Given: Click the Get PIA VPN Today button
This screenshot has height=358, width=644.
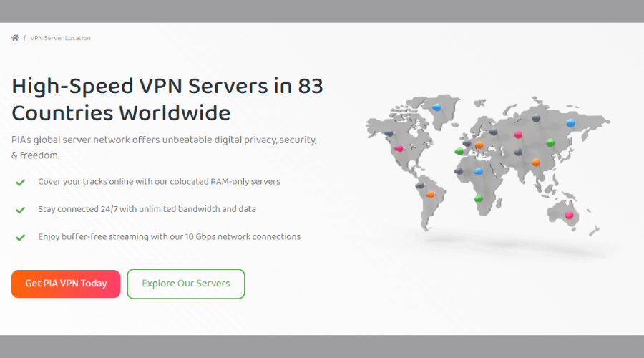Looking at the screenshot, I should [x=66, y=284].
